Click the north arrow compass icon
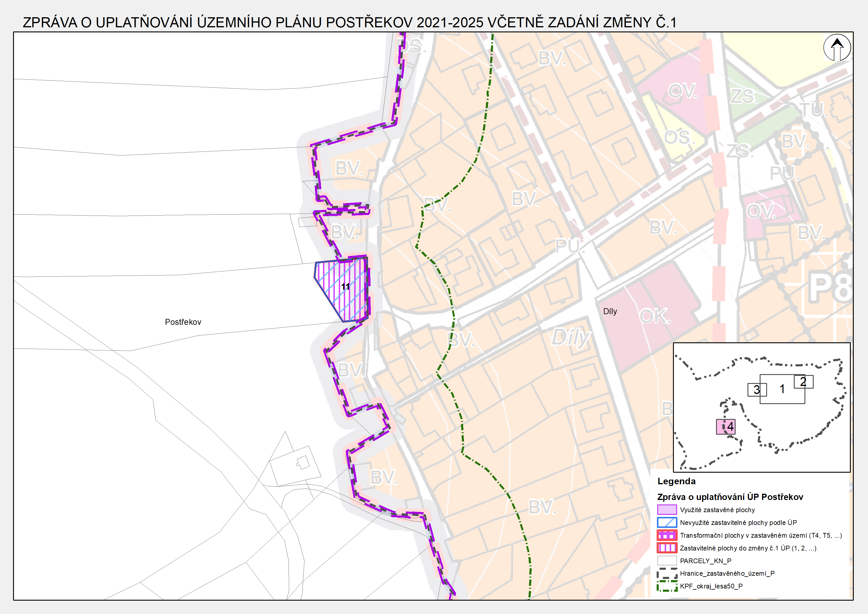The image size is (868, 614). (x=837, y=48)
